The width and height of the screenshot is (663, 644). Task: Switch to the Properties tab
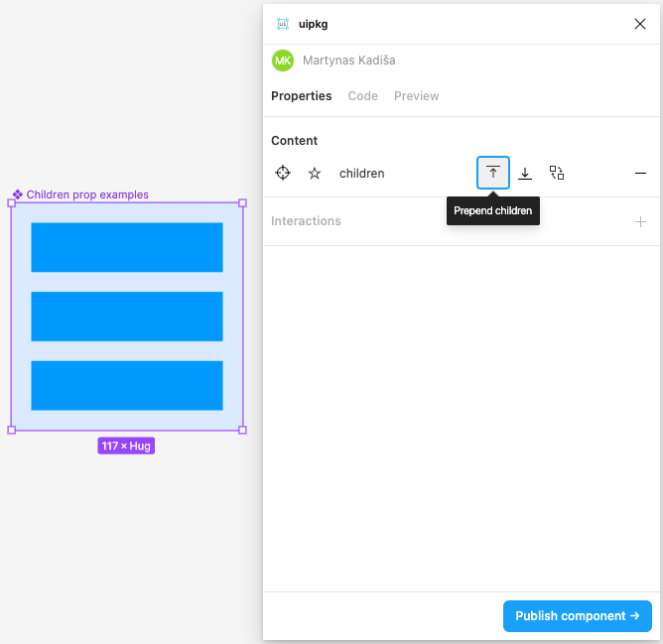click(x=302, y=96)
